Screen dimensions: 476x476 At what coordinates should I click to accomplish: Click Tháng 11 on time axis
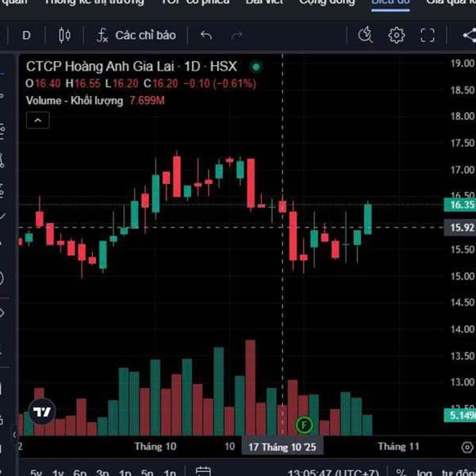tap(398, 447)
